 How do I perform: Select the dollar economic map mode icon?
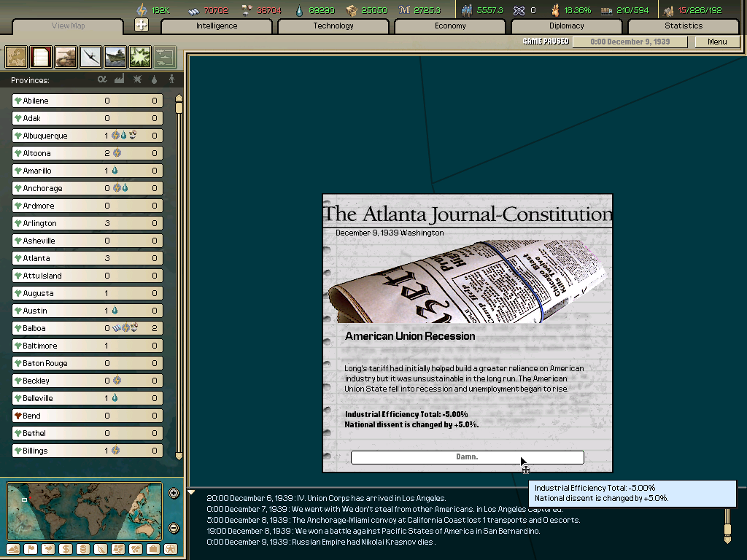pyautogui.click(x=66, y=549)
